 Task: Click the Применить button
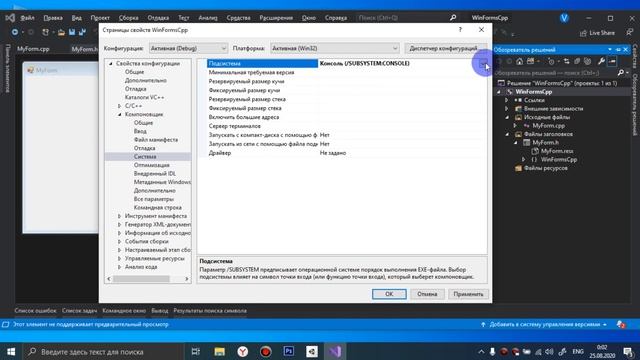tap(468, 294)
